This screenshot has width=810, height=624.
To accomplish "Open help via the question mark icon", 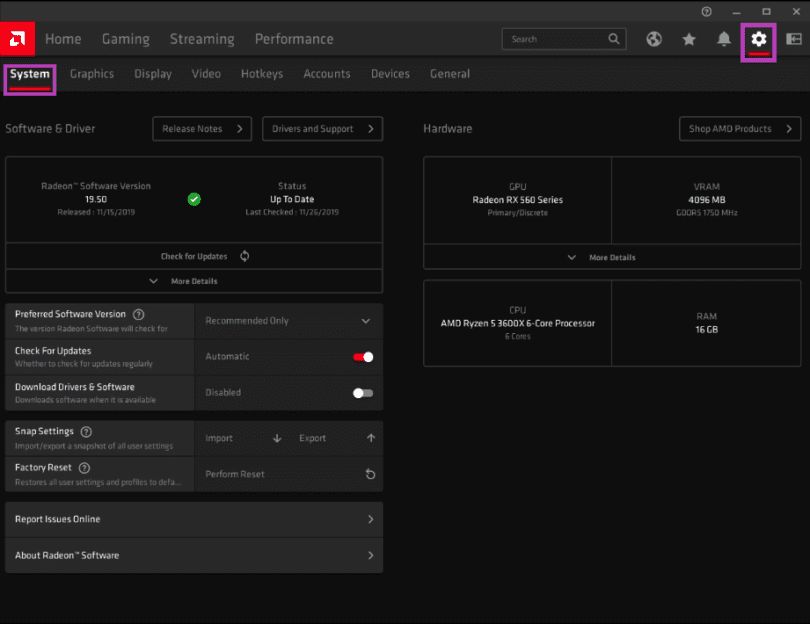I will (706, 12).
